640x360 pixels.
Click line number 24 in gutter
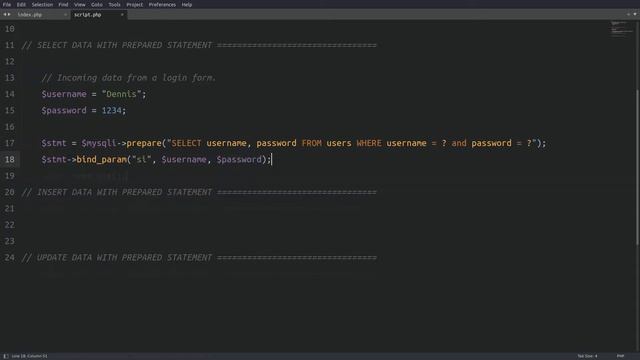click(x=9, y=258)
